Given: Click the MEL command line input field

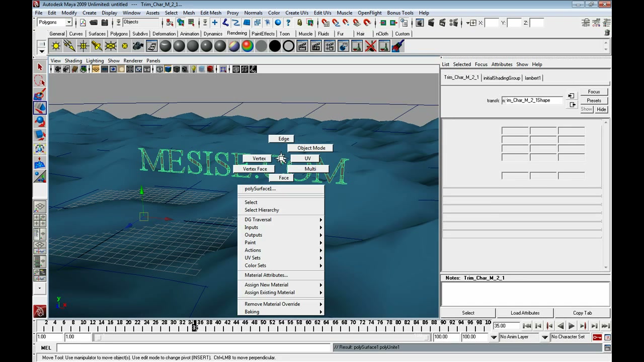Looking at the screenshot, I should click(x=193, y=347).
